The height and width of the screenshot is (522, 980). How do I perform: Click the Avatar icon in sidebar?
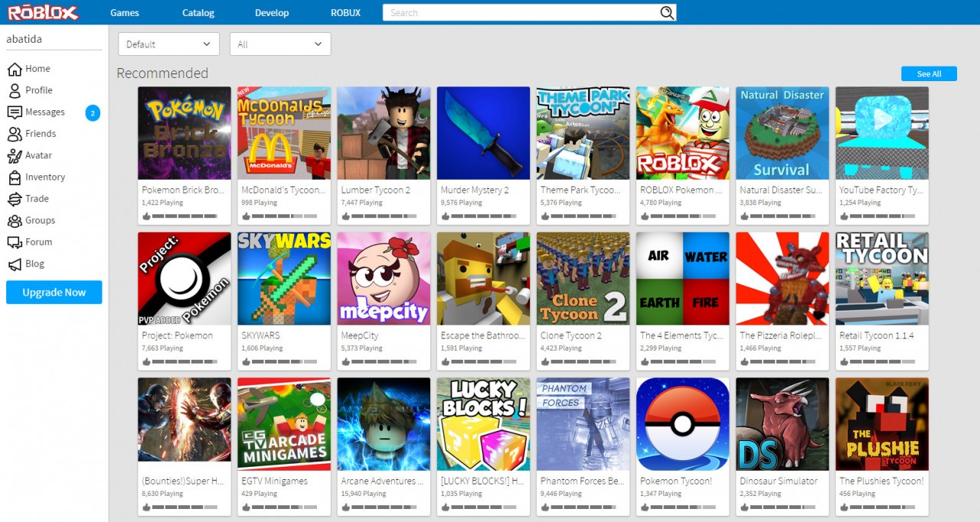(15, 155)
